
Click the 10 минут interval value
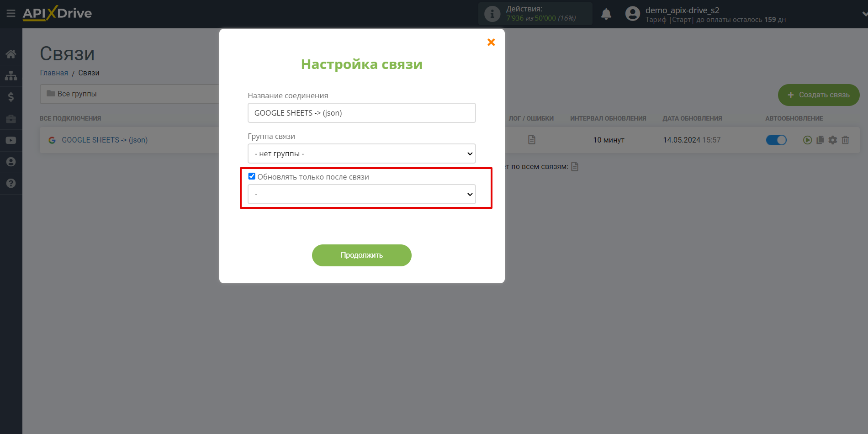click(x=609, y=140)
